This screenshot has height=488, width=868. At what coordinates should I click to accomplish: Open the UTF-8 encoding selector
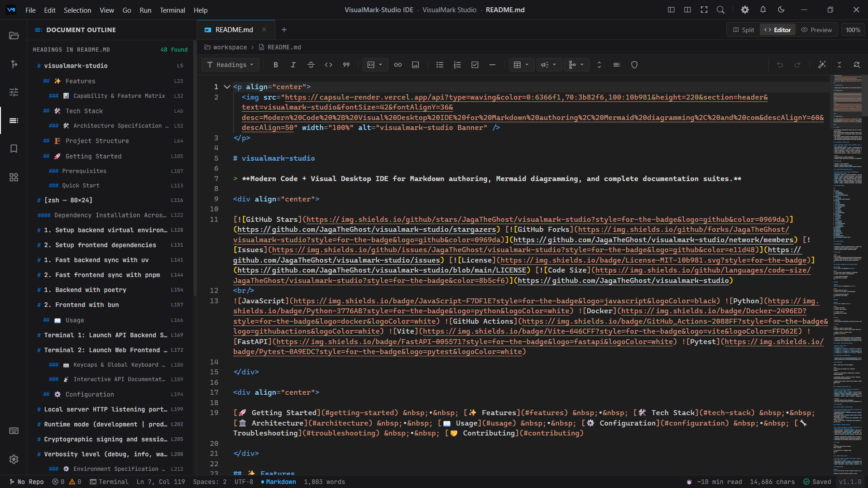[x=244, y=482]
